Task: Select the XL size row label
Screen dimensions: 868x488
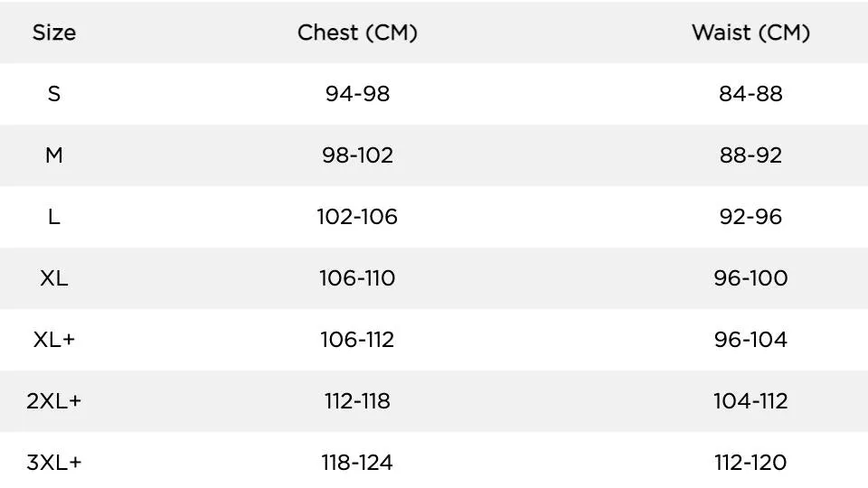Action: 53,278
